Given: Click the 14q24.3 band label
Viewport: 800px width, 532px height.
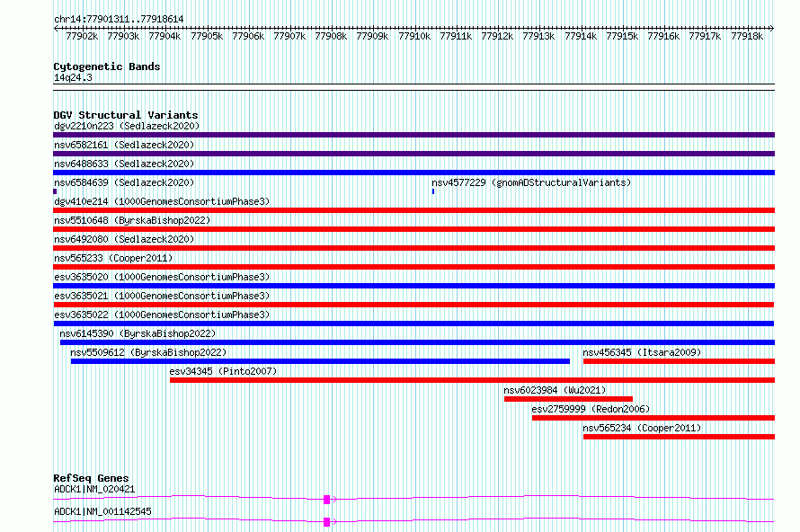Looking at the screenshot, I should pyautogui.click(x=73, y=77).
